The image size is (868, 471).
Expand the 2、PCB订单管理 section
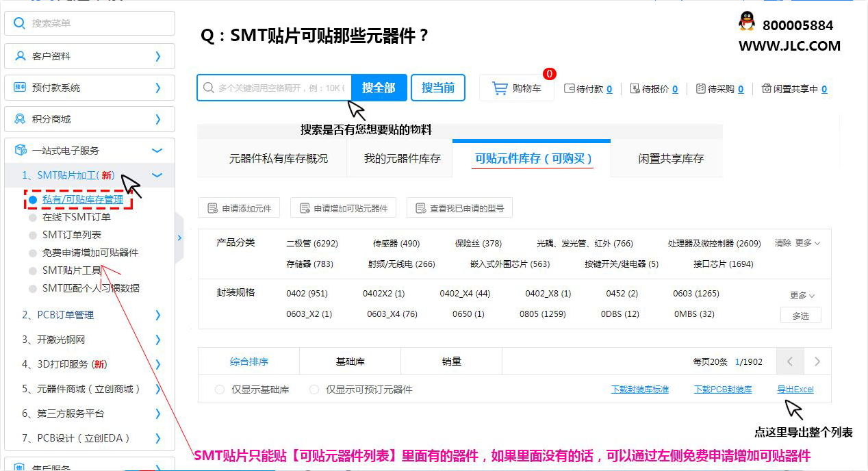[157, 315]
